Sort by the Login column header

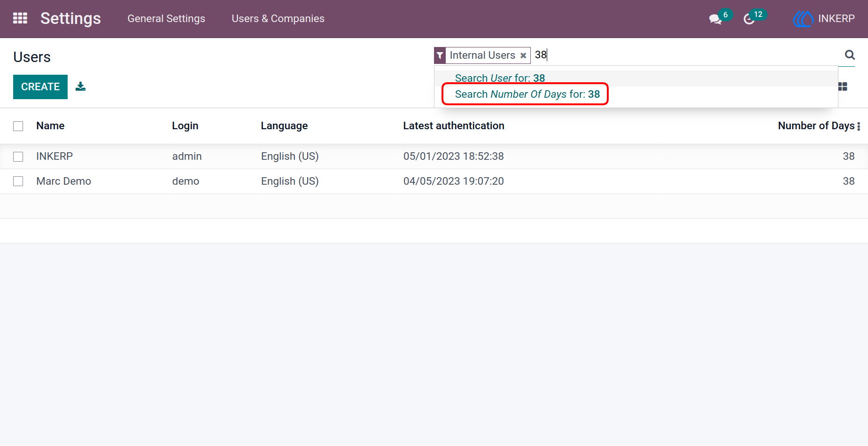coord(185,126)
